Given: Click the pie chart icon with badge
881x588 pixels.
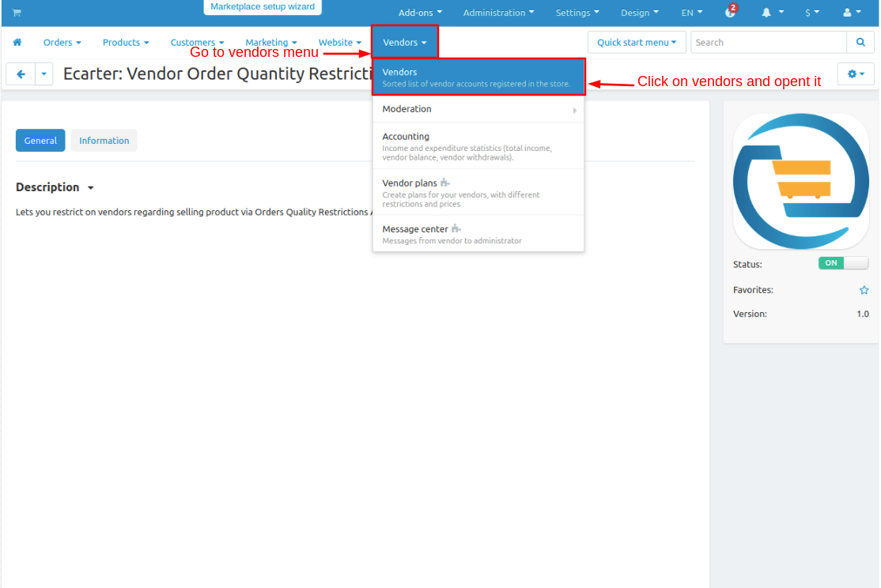Looking at the screenshot, I should click(730, 13).
